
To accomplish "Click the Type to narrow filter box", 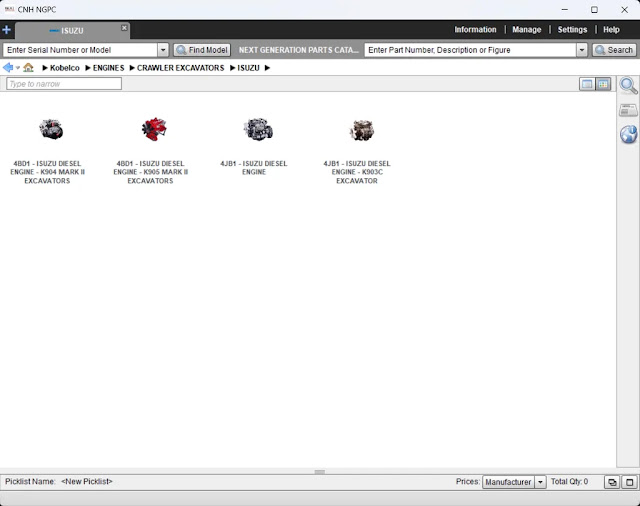I will (x=64, y=84).
